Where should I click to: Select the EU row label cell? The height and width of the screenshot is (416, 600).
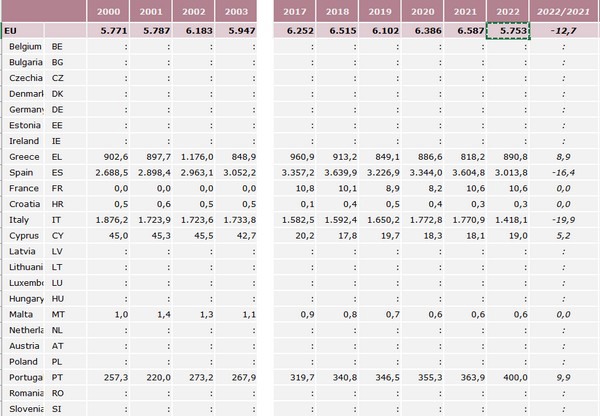pos(24,32)
